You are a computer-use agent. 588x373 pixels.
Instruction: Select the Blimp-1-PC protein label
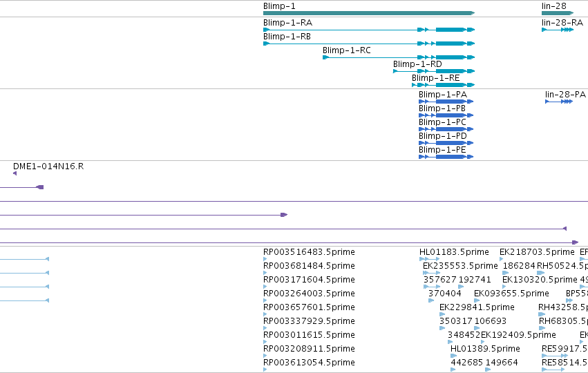(442, 122)
